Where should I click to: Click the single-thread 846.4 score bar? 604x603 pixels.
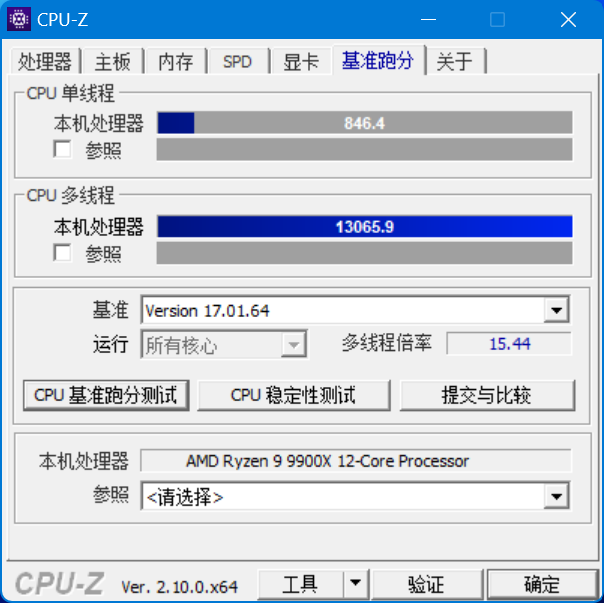pos(364,123)
